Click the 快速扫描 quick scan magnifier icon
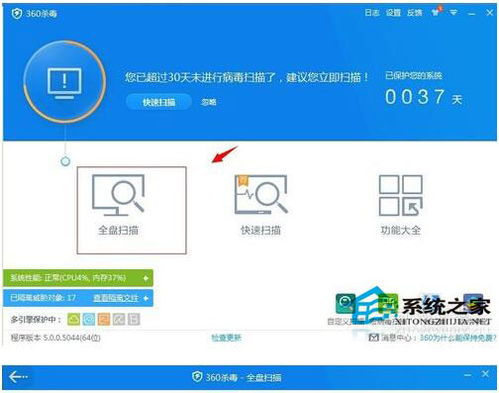 click(261, 195)
